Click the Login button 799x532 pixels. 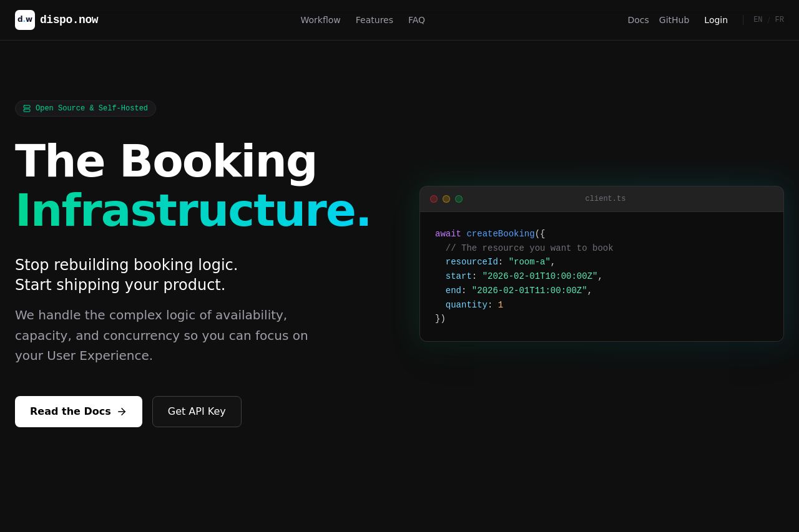tap(716, 20)
